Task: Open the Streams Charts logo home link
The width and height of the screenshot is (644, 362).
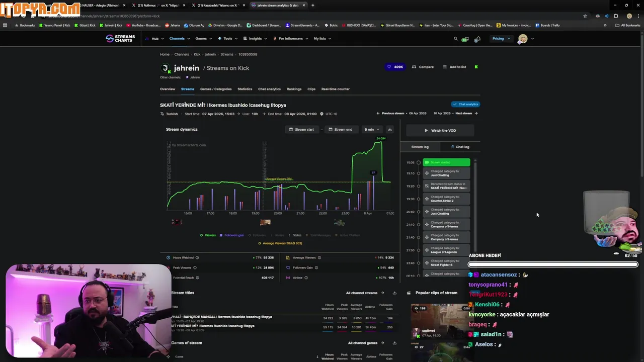Action: pos(120,38)
